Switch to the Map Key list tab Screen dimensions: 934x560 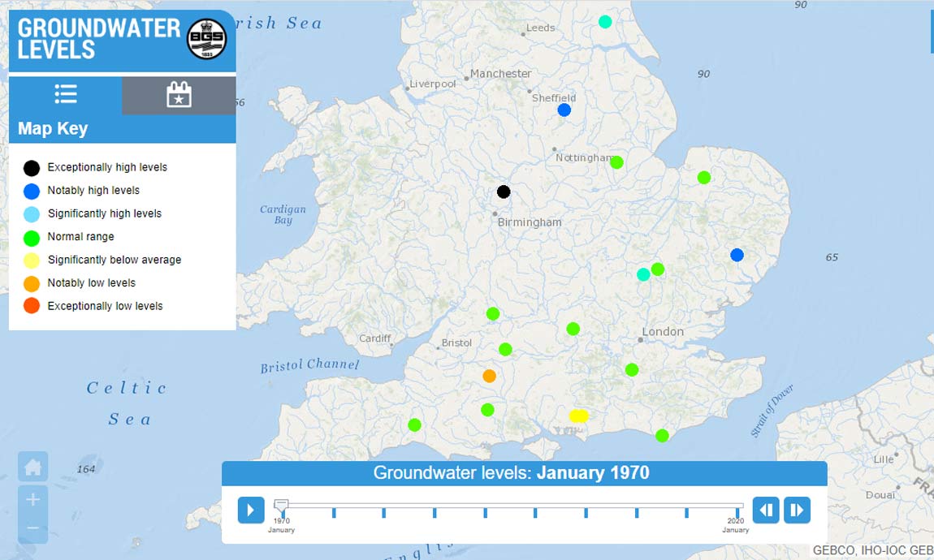coord(65,95)
